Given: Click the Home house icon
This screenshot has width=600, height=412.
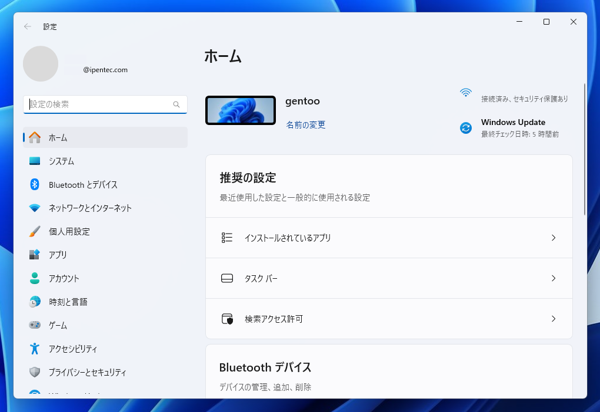Looking at the screenshot, I should pos(35,137).
